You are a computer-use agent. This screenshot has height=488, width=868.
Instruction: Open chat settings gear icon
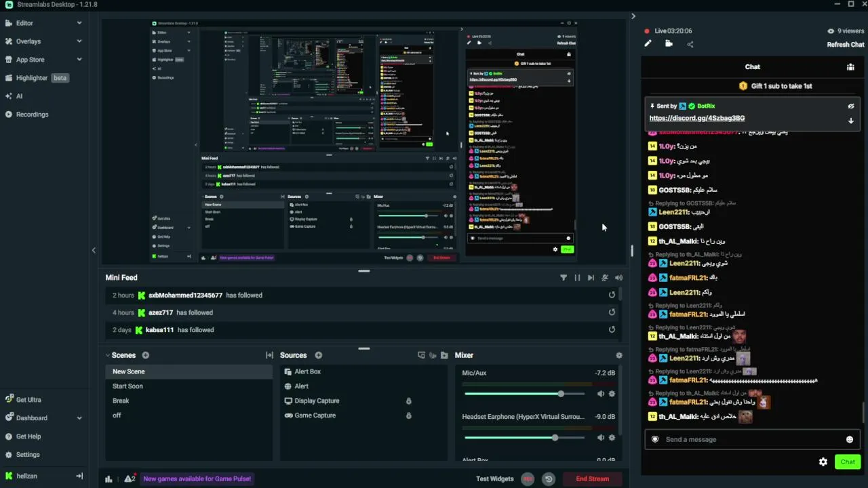[823, 462]
